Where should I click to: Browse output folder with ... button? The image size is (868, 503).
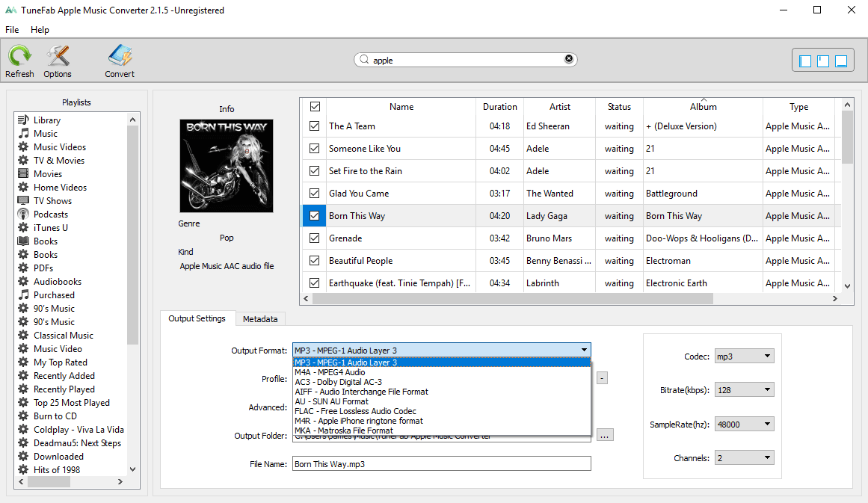click(605, 435)
